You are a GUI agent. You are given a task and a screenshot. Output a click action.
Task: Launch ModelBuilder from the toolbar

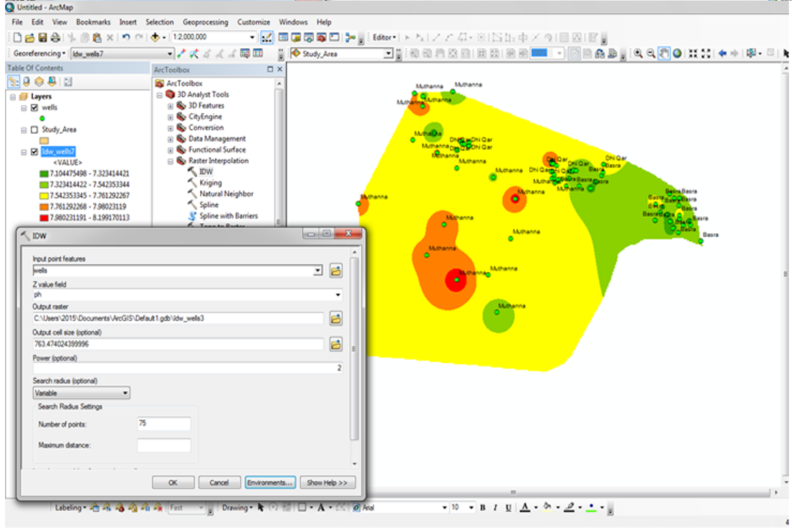click(350, 37)
